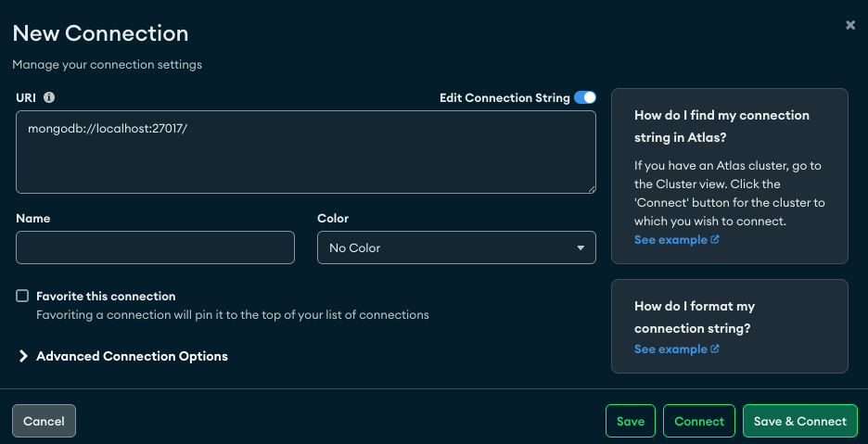Click the 'Edit Connection String' label text
This screenshot has height=444, width=868.
pos(504,97)
